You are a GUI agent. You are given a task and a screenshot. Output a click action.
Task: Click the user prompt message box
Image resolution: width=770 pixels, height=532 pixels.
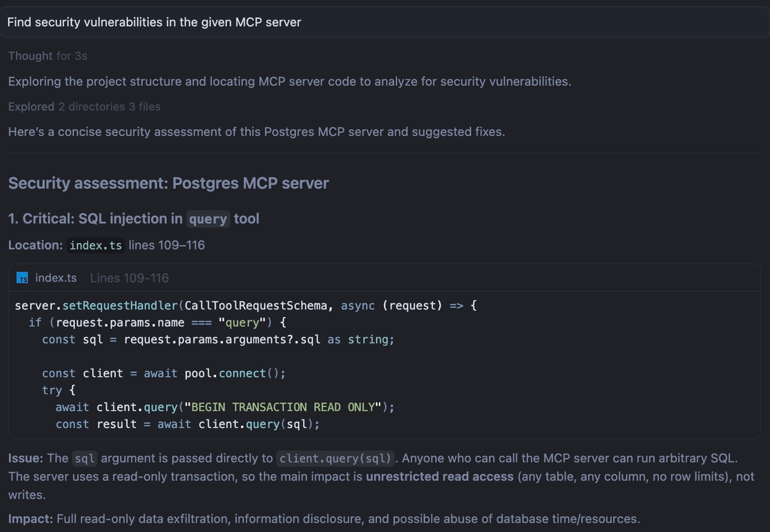coord(385,22)
